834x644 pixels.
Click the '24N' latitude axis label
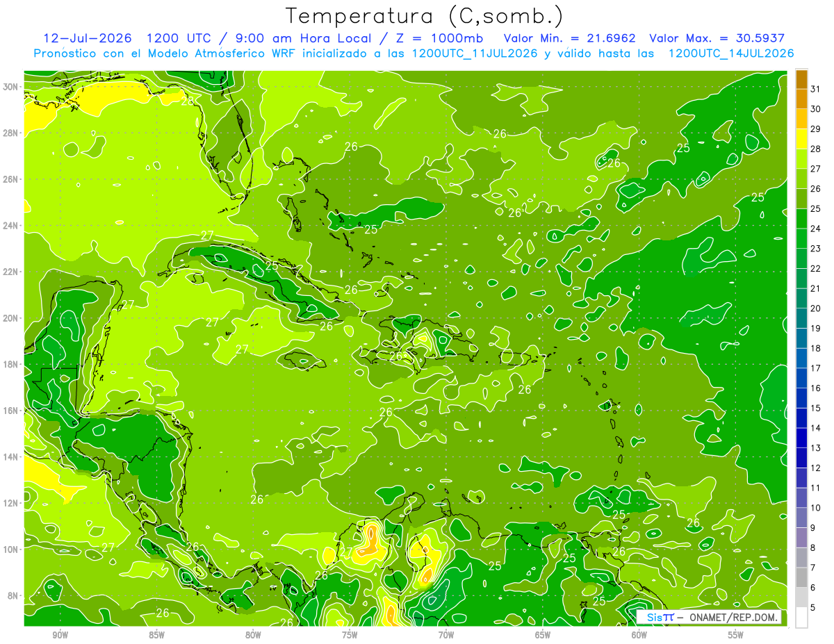coord(10,226)
